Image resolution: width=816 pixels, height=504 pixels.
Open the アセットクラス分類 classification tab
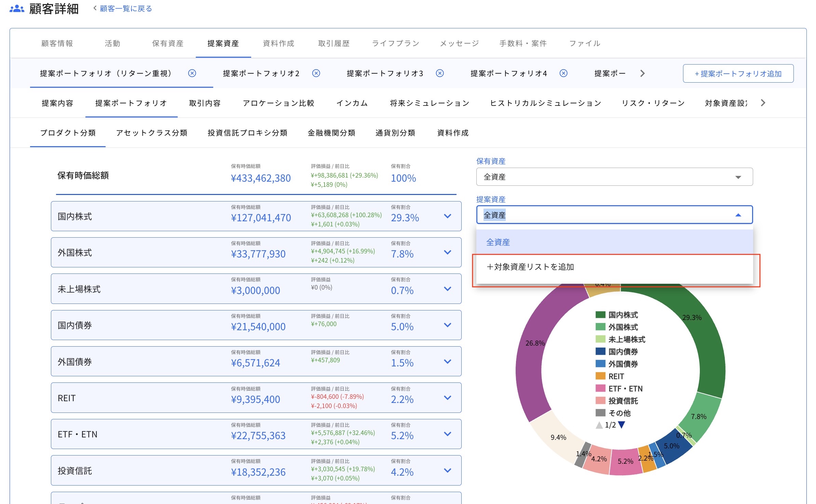152,133
